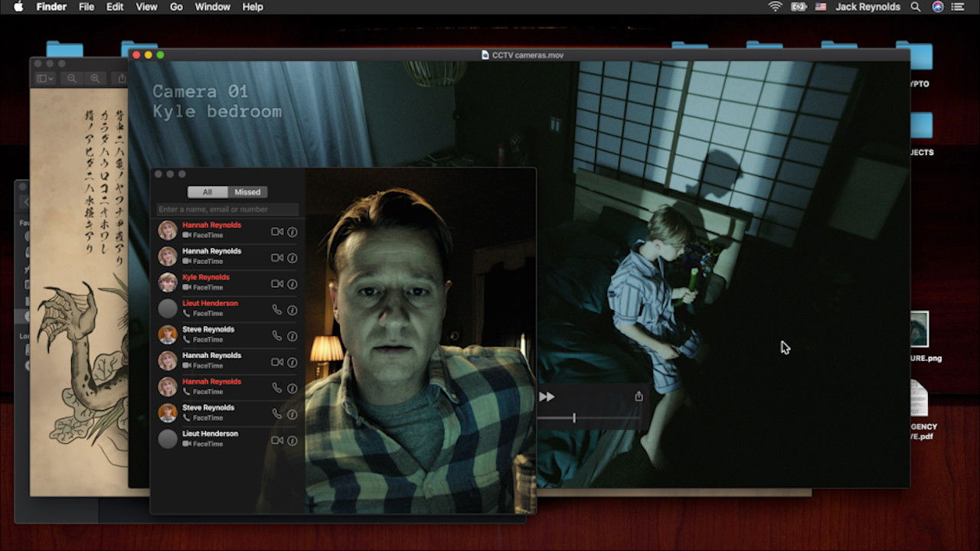The width and height of the screenshot is (980, 551).
Task: Select the All calls segment in FaceTime
Action: 207,192
